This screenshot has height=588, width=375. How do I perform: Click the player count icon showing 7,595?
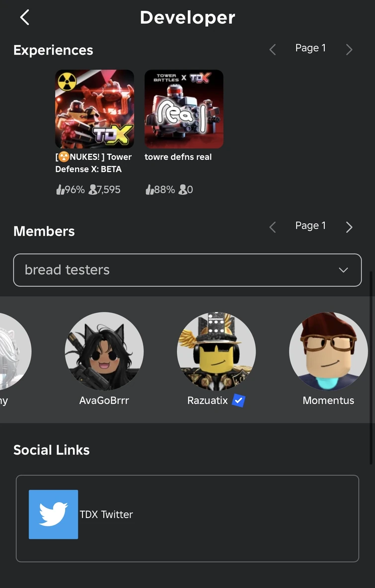tap(92, 190)
